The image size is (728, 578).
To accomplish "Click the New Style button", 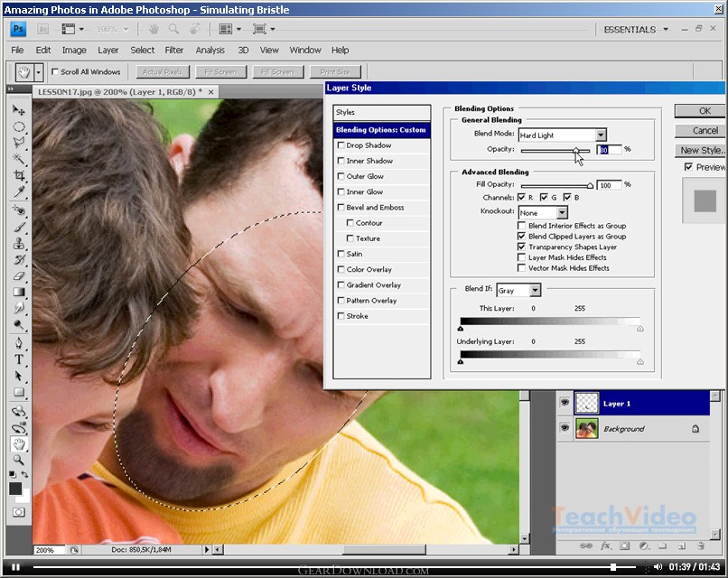I will [700, 151].
